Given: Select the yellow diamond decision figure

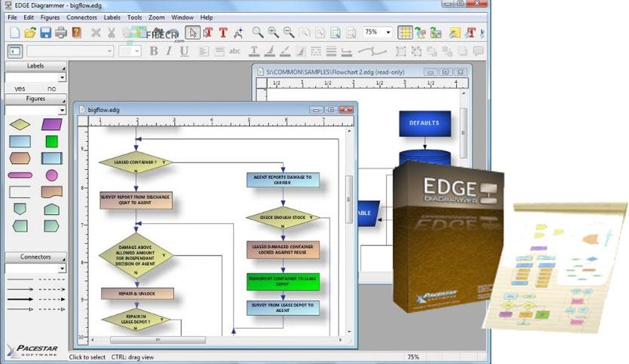Looking at the screenshot, I should click(x=20, y=124).
